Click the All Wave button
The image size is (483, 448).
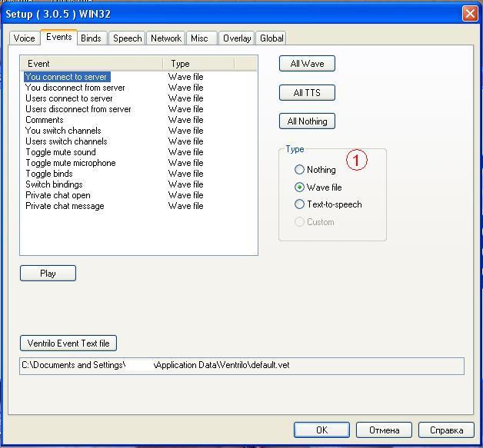pos(307,64)
